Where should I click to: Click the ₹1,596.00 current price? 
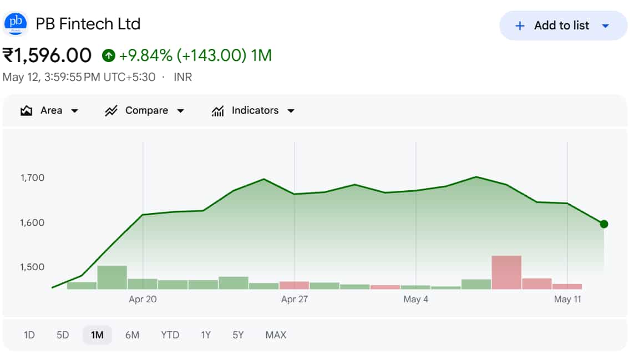(x=47, y=55)
